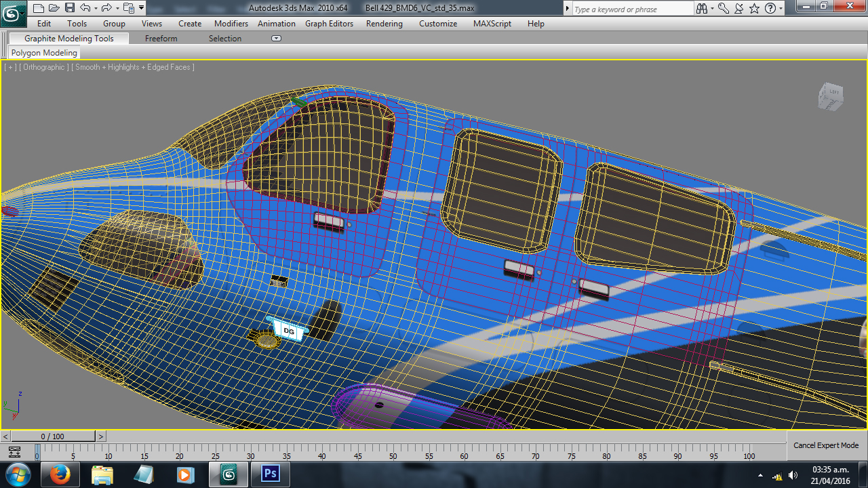Open the Edit menu
The image size is (868, 488).
click(x=44, y=24)
